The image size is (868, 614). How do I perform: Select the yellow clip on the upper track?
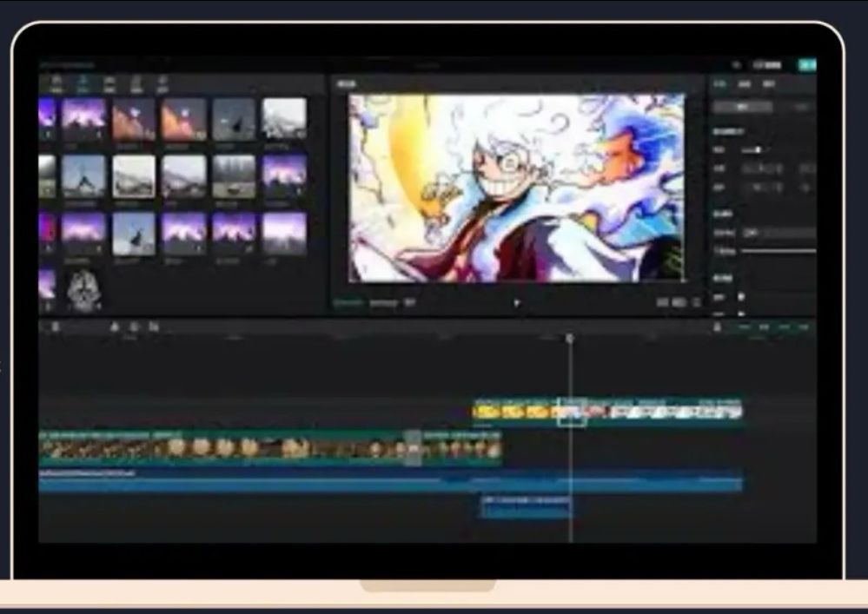513,411
